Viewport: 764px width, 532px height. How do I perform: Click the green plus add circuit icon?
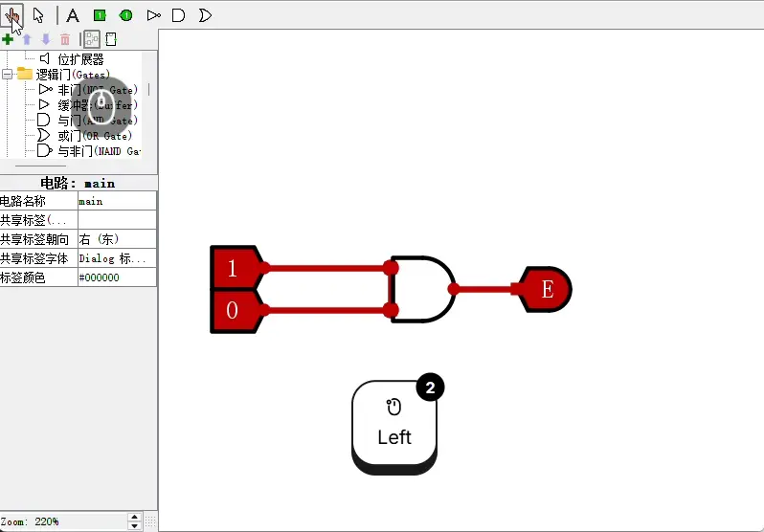point(9,39)
